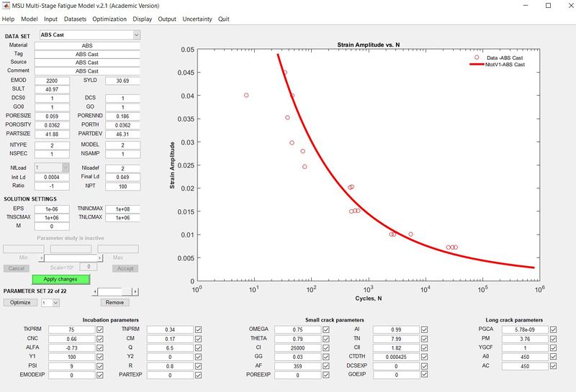Toggle the TKPRM parameter checkbox

tap(104, 329)
